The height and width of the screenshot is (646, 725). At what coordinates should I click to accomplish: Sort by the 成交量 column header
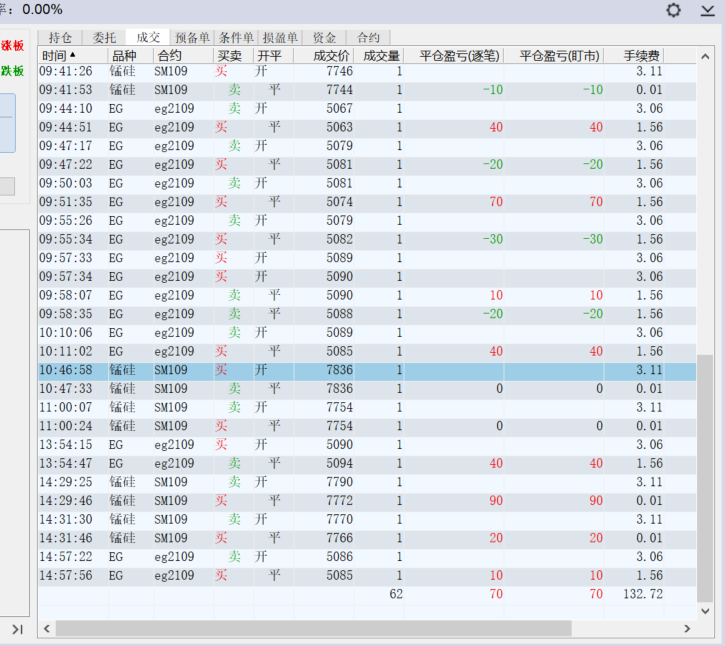click(379, 56)
